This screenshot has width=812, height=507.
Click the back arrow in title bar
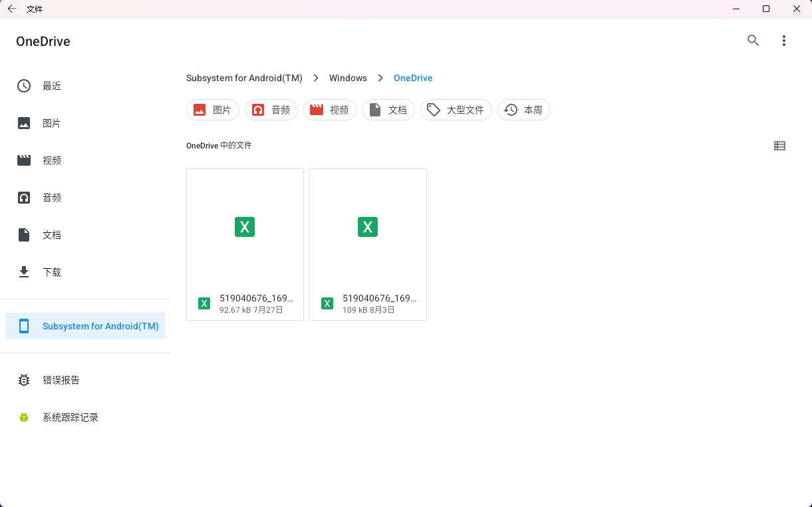[12, 9]
